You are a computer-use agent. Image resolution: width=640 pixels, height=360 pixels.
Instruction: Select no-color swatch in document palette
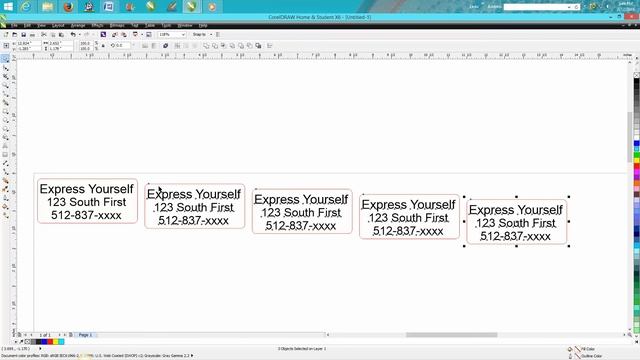click(27, 342)
